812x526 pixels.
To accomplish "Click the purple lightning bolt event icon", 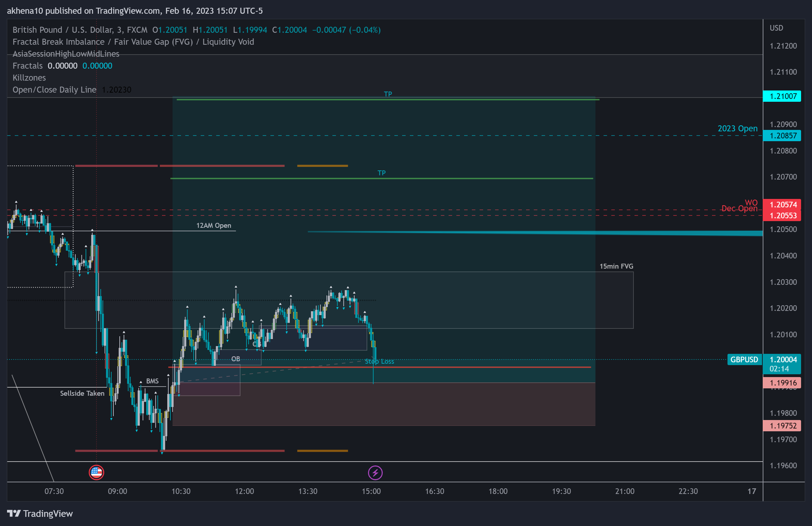I will click(375, 472).
